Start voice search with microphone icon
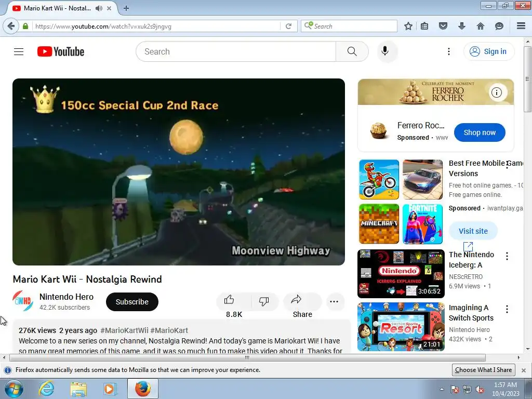The width and height of the screenshot is (532, 399). pyautogui.click(x=385, y=51)
